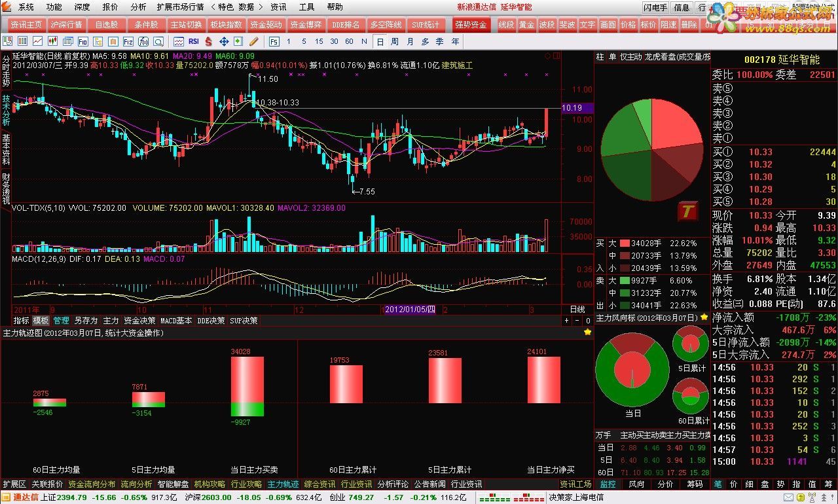Click the 日线 label at chart corner

(577, 309)
